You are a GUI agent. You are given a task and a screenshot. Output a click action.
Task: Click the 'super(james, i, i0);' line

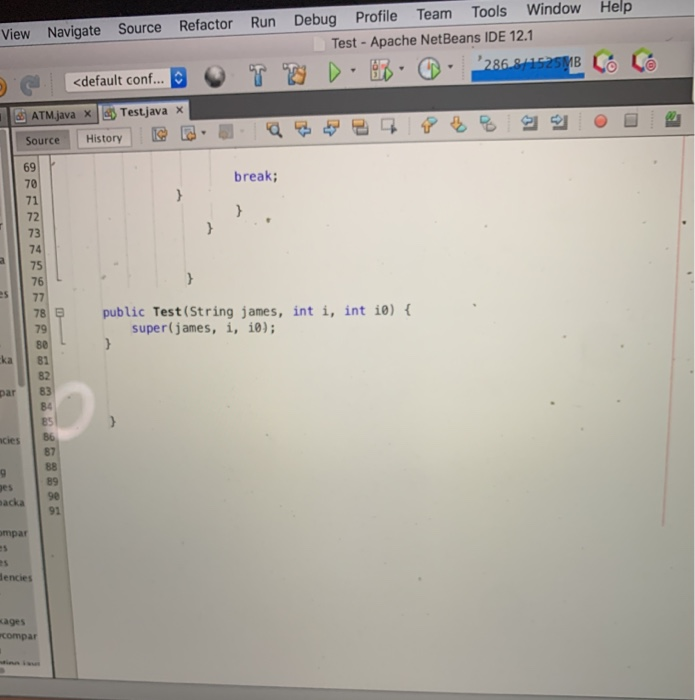click(x=203, y=328)
